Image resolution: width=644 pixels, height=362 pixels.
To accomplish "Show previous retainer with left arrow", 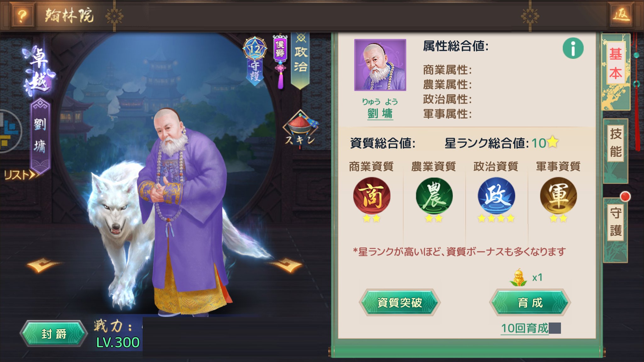I will [43, 265].
